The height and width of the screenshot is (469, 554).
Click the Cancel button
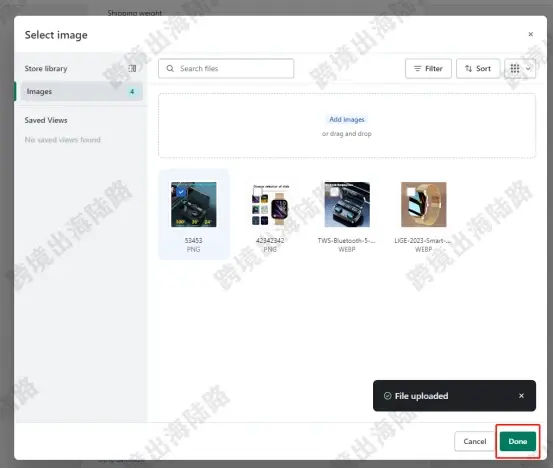(x=475, y=441)
